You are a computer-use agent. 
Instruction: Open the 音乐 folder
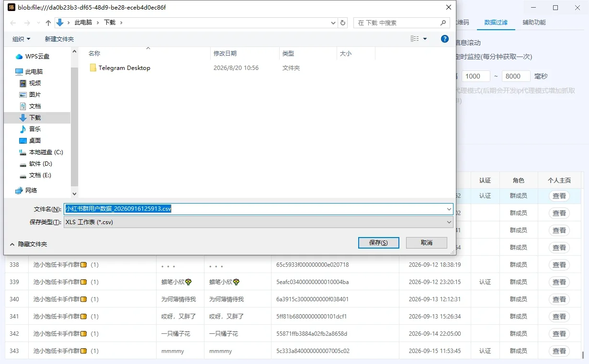(x=30, y=129)
